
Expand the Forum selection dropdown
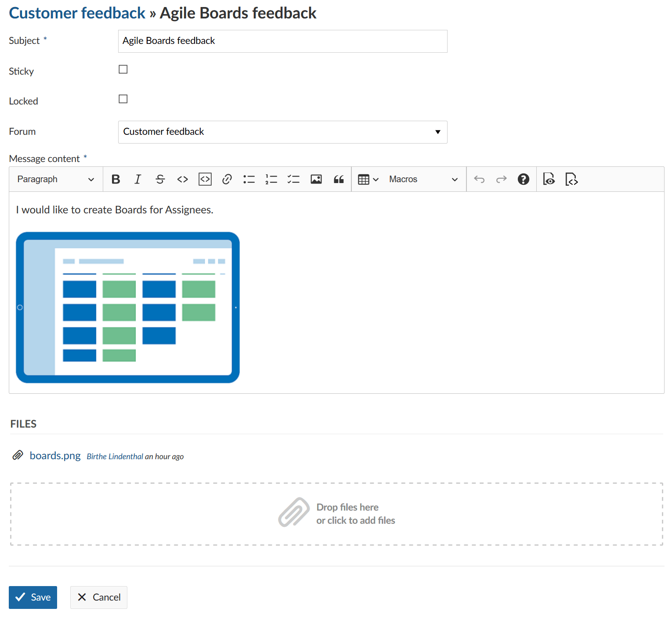click(x=282, y=132)
